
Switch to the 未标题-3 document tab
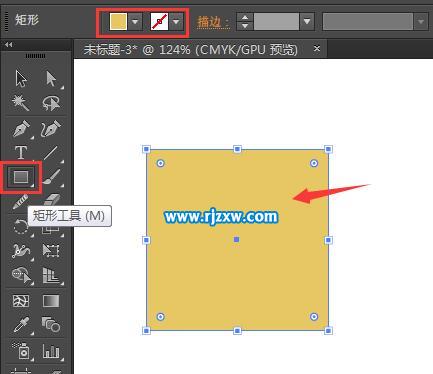tap(190, 50)
